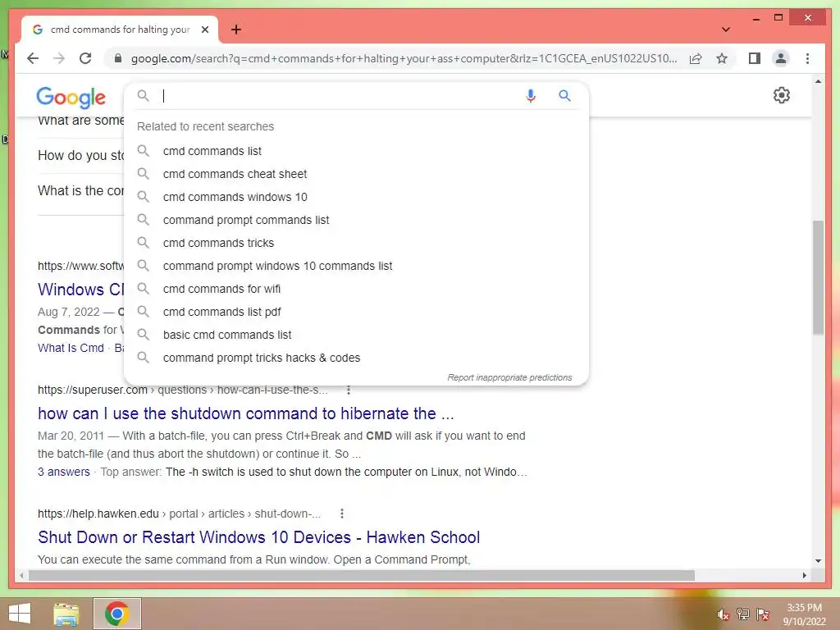
Task: Open the Action Center flag icon
Action: (x=763, y=614)
